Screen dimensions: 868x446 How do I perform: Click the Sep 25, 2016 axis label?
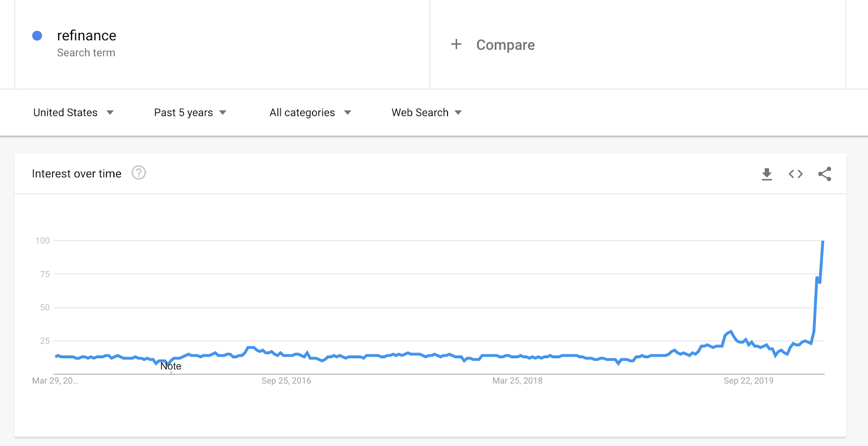click(x=286, y=381)
